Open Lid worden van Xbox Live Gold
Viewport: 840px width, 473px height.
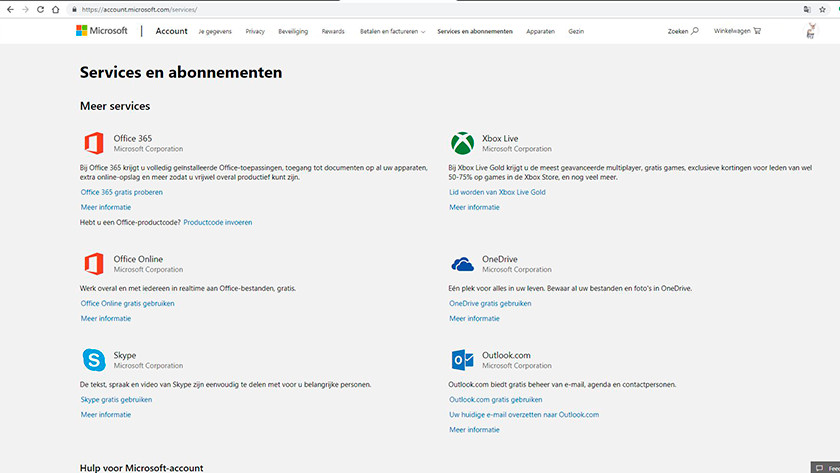(497, 191)
